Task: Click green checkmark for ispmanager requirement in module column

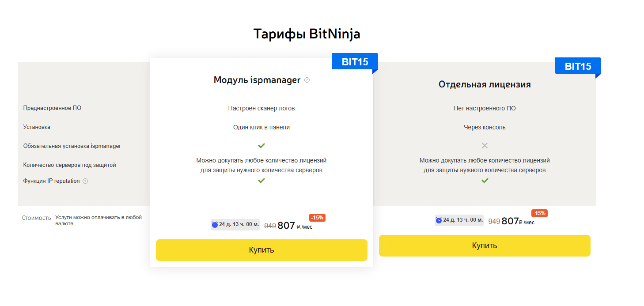Action: coord(261,145)
